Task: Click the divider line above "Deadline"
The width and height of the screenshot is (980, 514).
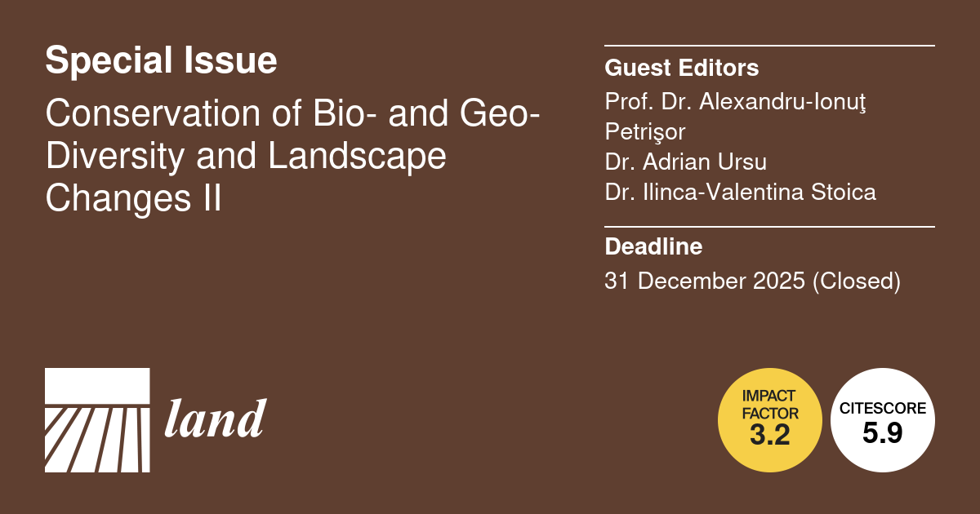Action: (769, 226)
